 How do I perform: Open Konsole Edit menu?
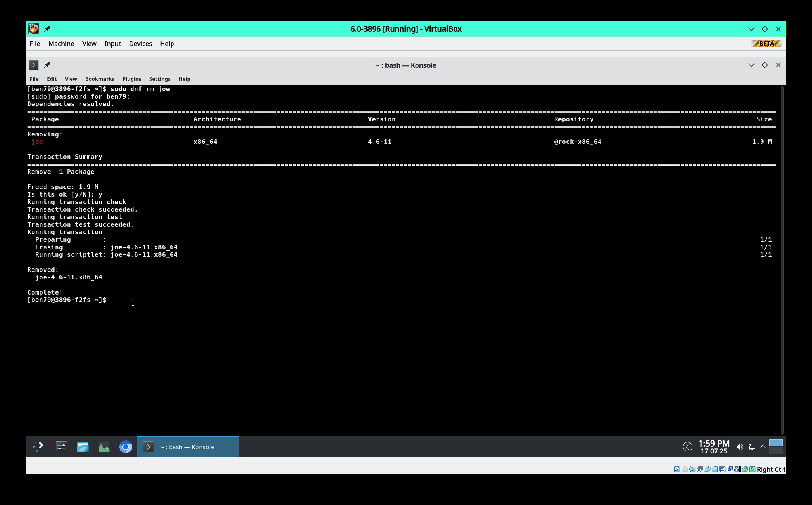tap(51, 79)
